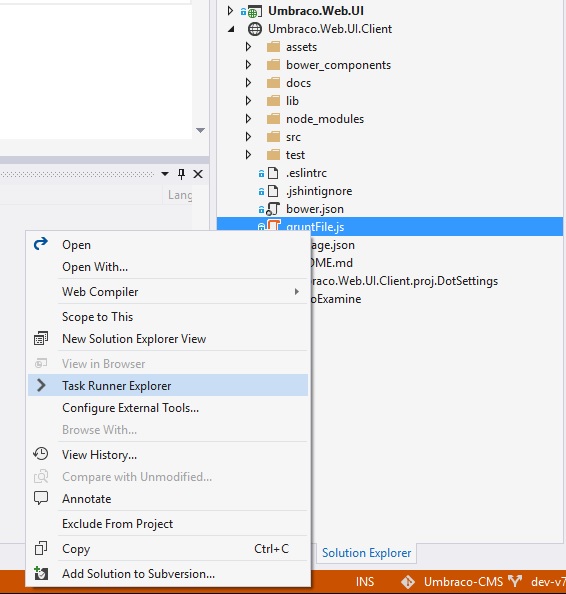Expand the src folder
566x594 pixels.
click(x=248, y=137)
